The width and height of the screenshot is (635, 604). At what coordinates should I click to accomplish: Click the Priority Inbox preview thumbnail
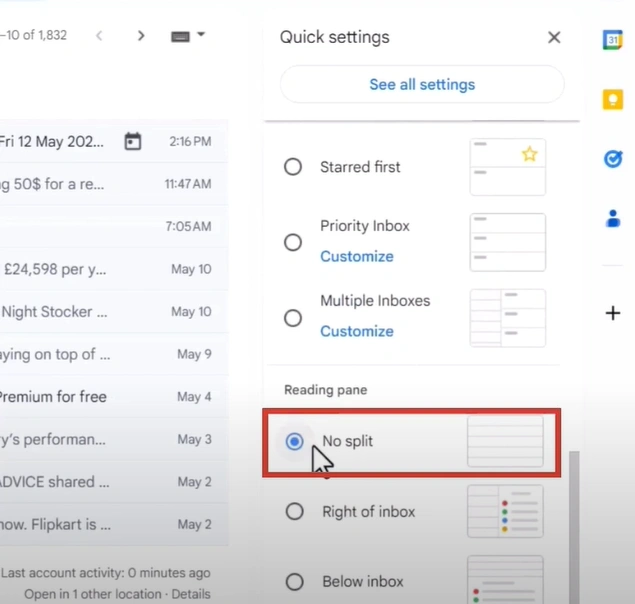coord(508,242)
